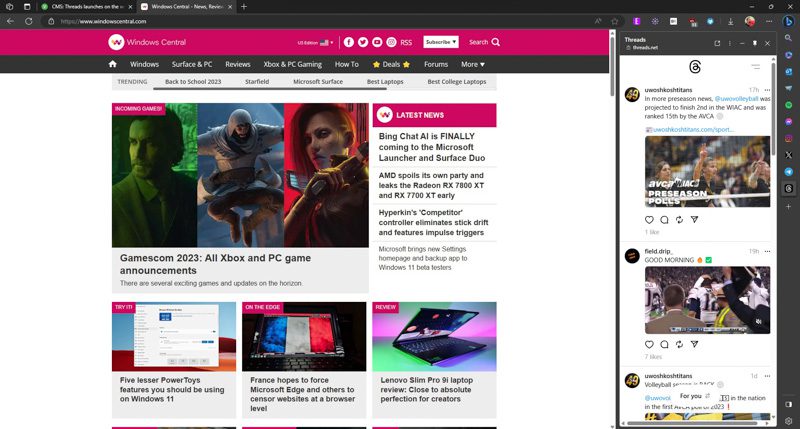
Task: Like the uwoshkoshtitans preseason polls post
Action: 649,220
